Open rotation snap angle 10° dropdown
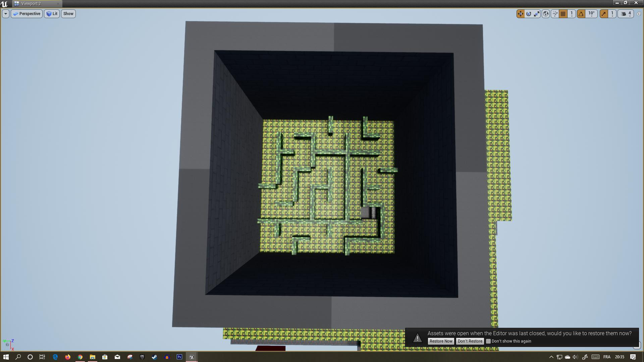 (x=591, y=14)
